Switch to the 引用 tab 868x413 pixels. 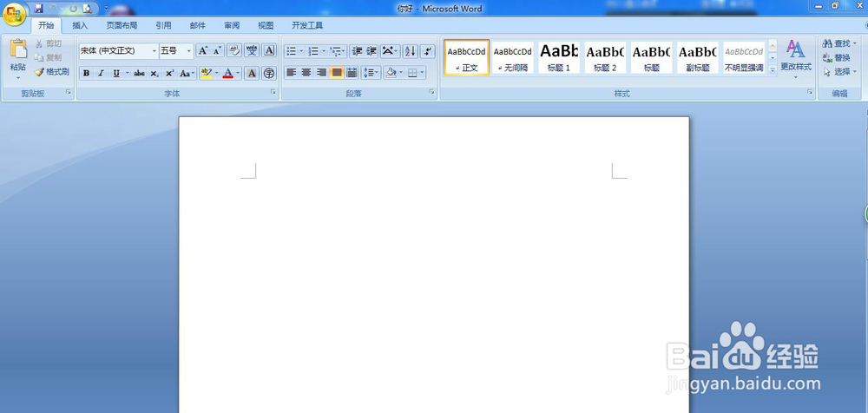coord(163,25)
